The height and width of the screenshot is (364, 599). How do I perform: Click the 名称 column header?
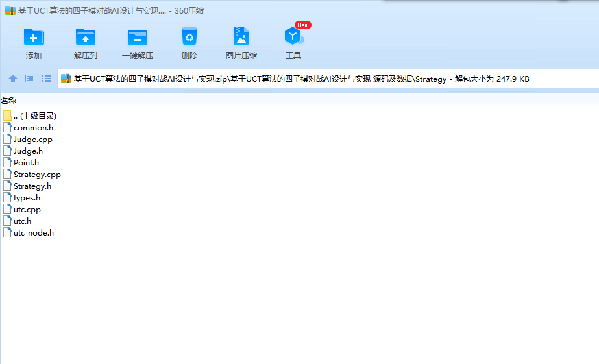pyautogui.click(x=8, y=101)
